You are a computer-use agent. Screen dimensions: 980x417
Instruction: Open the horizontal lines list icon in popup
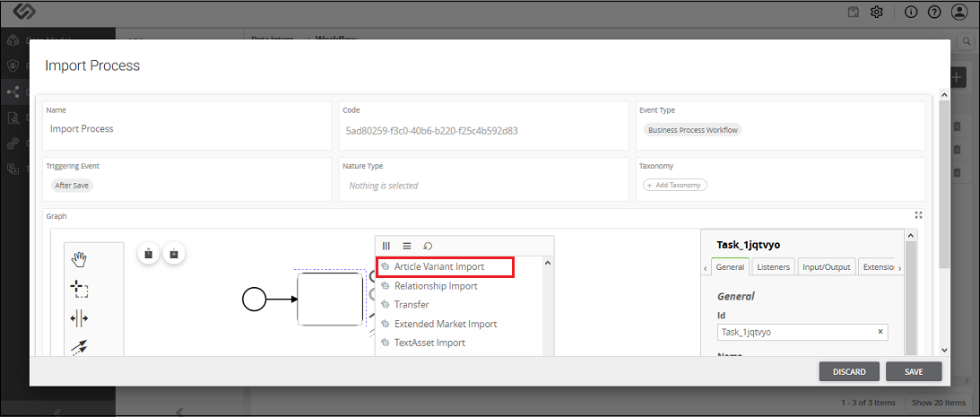(x=406, y=246)
